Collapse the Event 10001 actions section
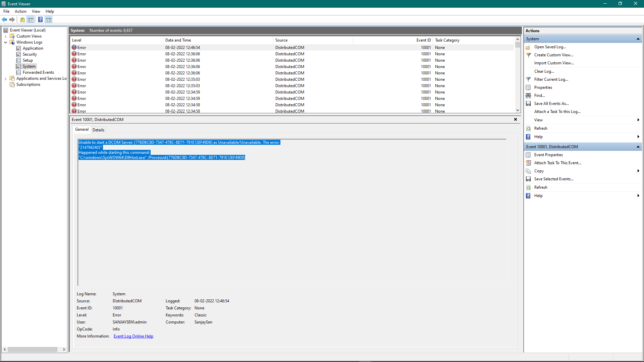Image resolution: width=644 pixels, height=362 pixels. 638,147
